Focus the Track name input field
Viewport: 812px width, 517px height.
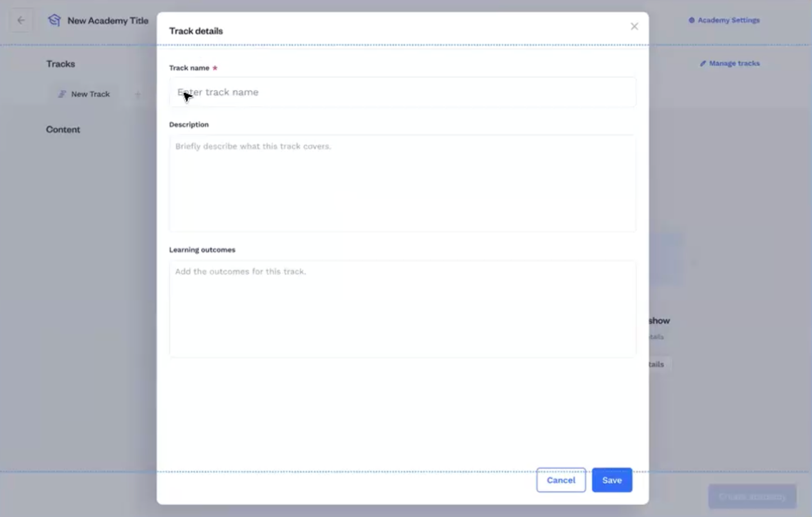click(402, 92)
